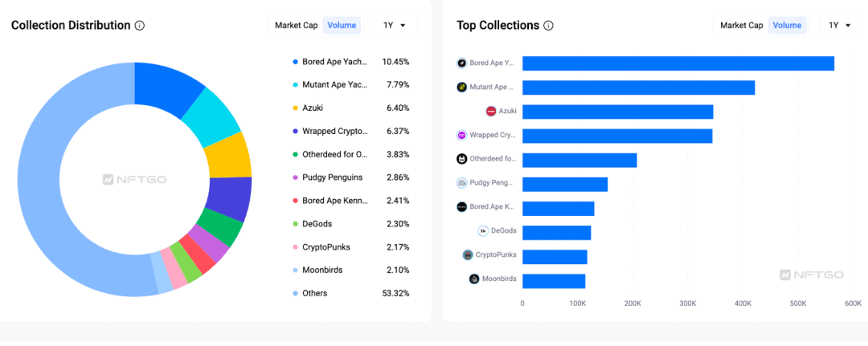Click the Otherdeed collection avatar icon
The width and height of the screenshot is (868, 346).
pos(462,159)
